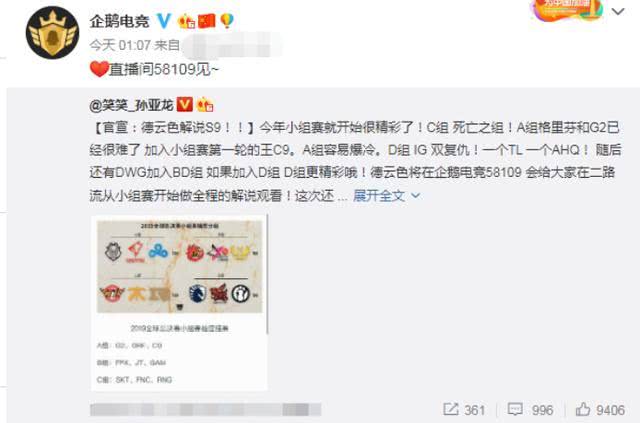The image size is (640, 423).
Task: Open the post options chevron at top right
Action: pyautogui.click(x=618, y=11)
